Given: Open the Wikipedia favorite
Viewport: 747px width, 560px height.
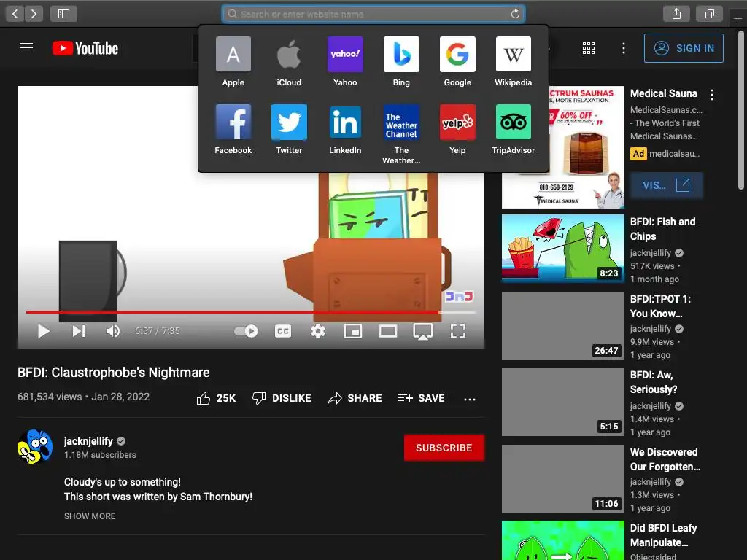Looking at the screenshot, I should (x=513, y=62).
